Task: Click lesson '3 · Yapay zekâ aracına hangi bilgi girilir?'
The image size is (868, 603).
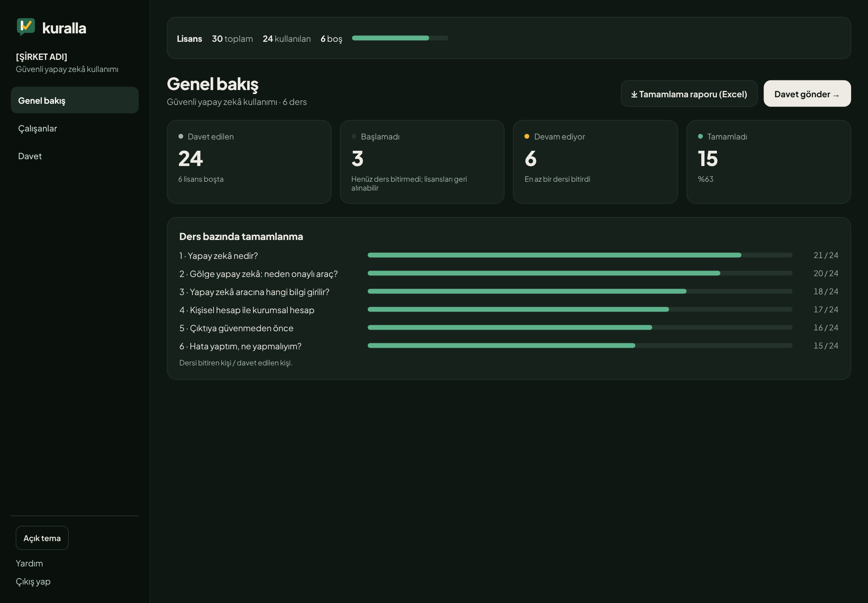Action: pos(254,292)
